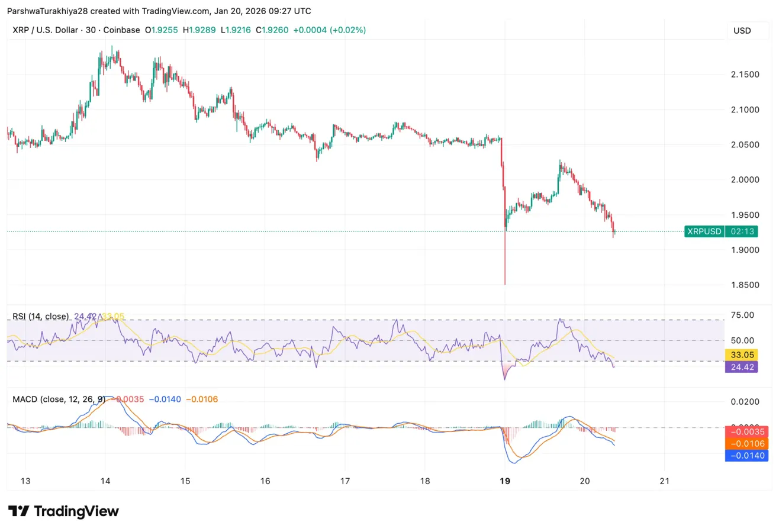Click the 30 interval in chart title

coord(94,30)
